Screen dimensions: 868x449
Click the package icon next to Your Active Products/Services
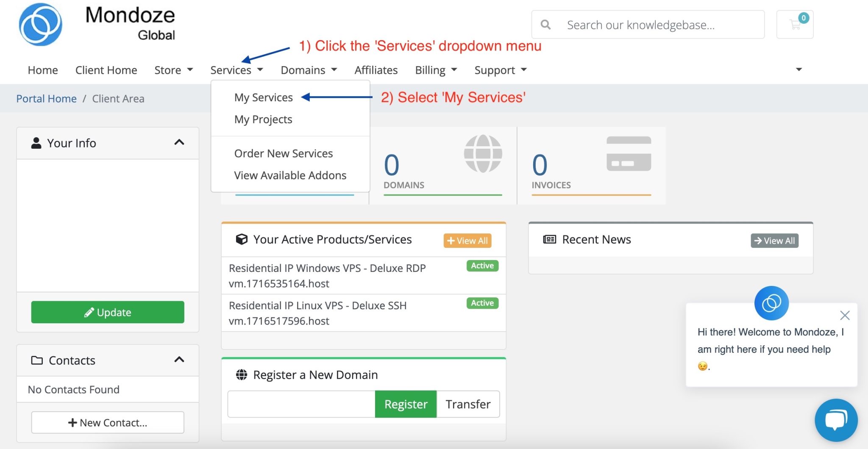click(x=242, y=239)
